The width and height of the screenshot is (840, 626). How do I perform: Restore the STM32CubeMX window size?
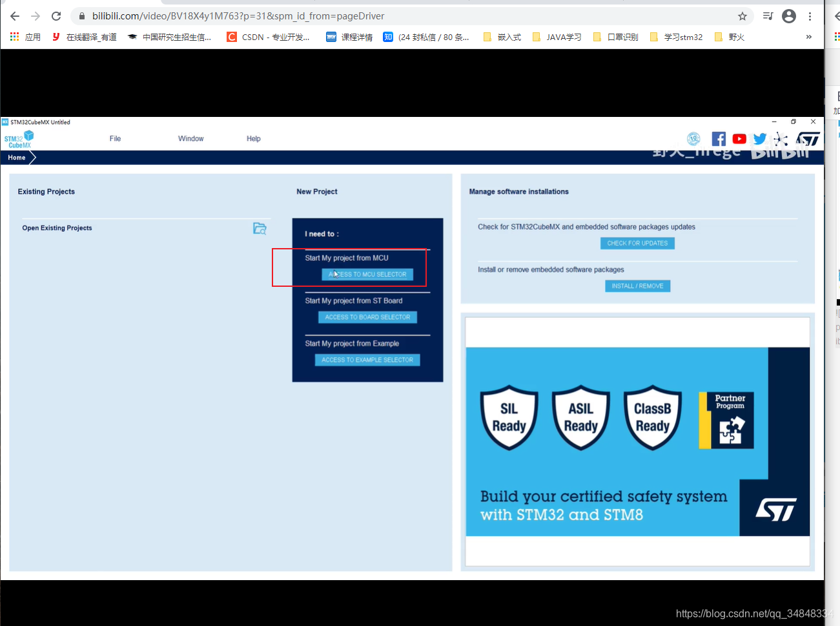794,121
